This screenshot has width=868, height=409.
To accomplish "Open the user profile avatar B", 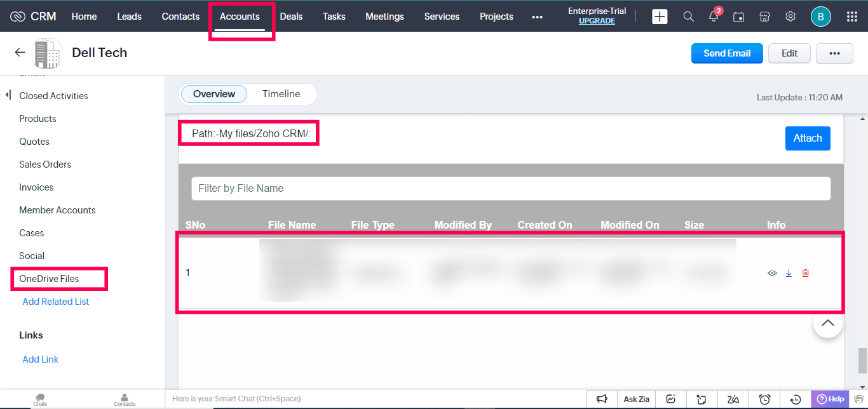I will click(x=821, y=17).
